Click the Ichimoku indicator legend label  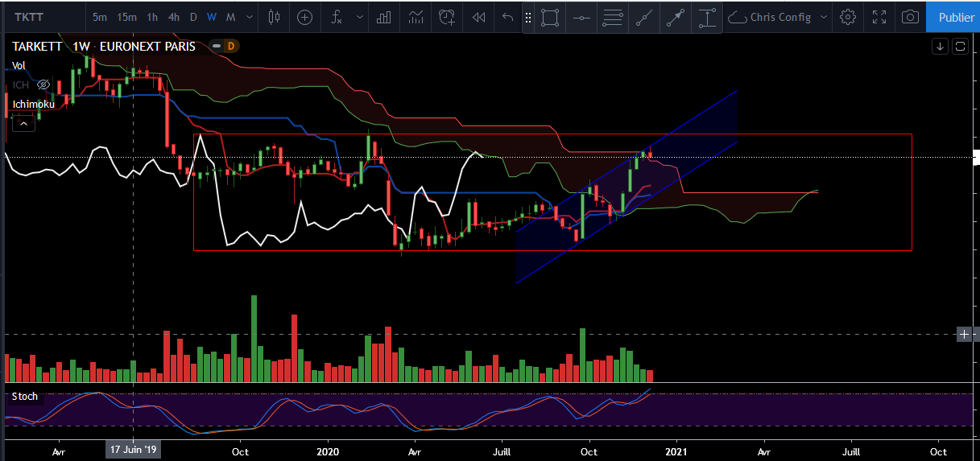33,104
